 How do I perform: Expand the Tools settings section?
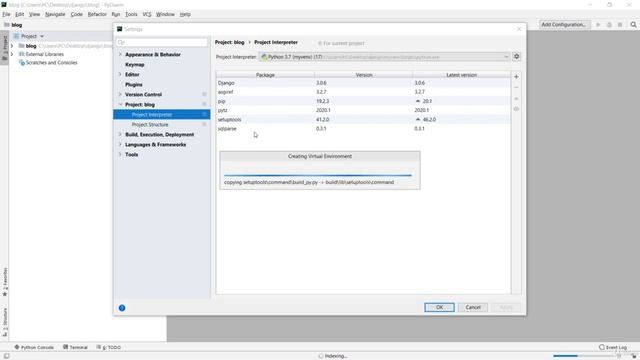coord(120,154)
